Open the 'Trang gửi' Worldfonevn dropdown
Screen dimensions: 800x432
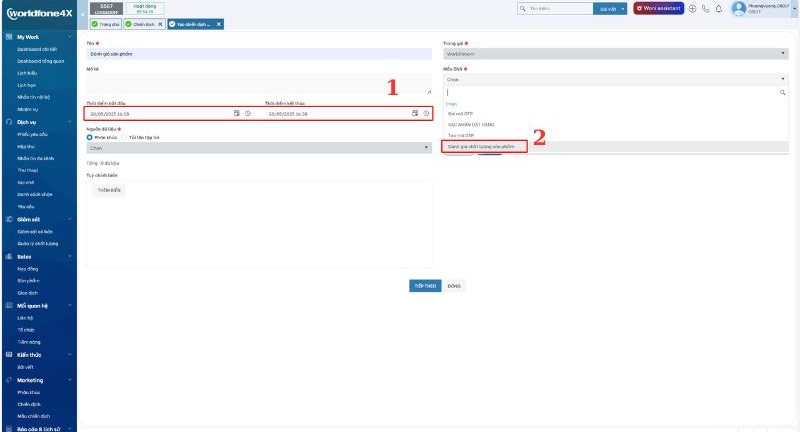(615, 54)
